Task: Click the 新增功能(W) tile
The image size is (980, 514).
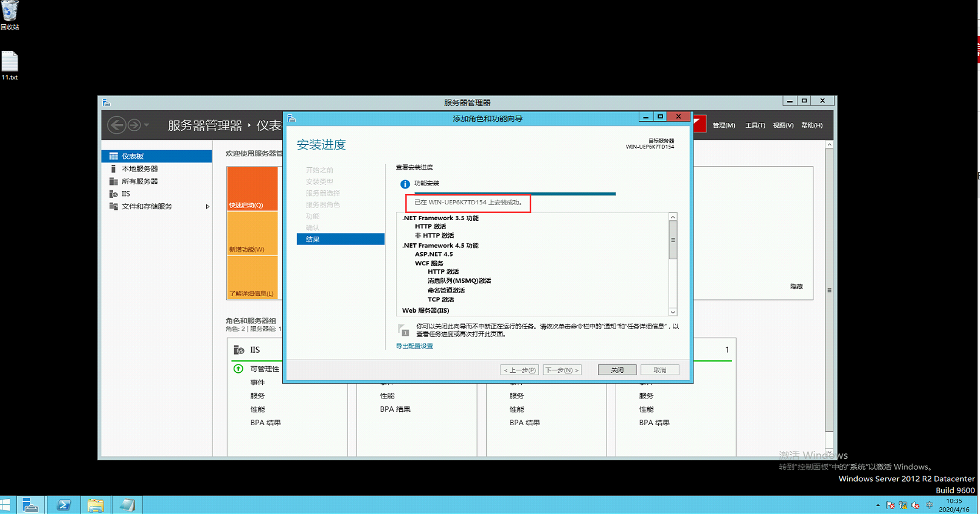Action: [252, 233]
